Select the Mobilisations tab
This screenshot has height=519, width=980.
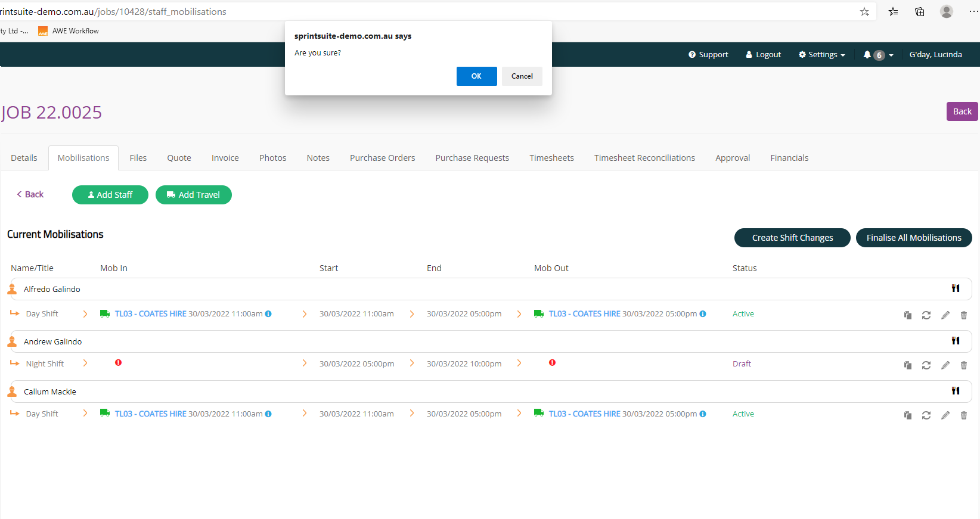pos(83,158)
